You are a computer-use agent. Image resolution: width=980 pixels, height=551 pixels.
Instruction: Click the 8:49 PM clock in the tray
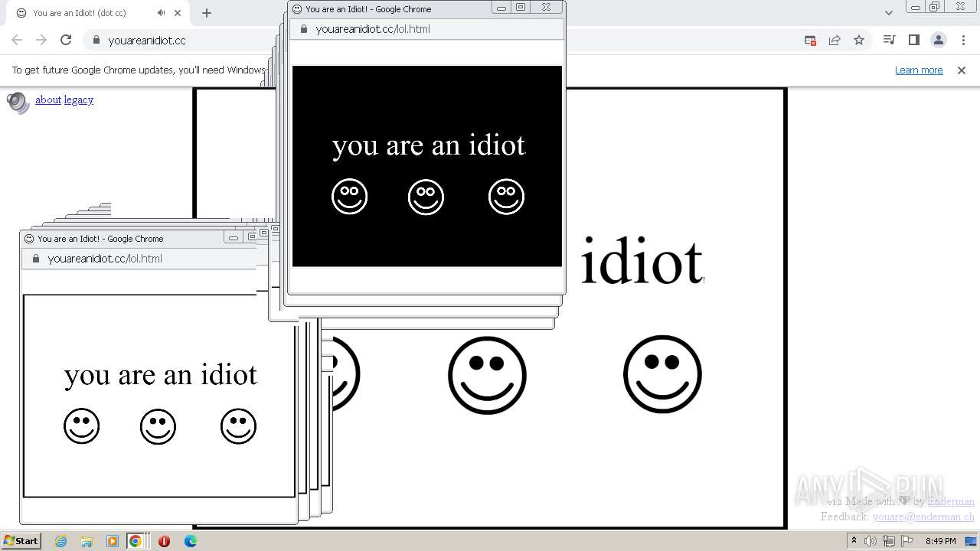pyautogui.click(x=940, y=541)
